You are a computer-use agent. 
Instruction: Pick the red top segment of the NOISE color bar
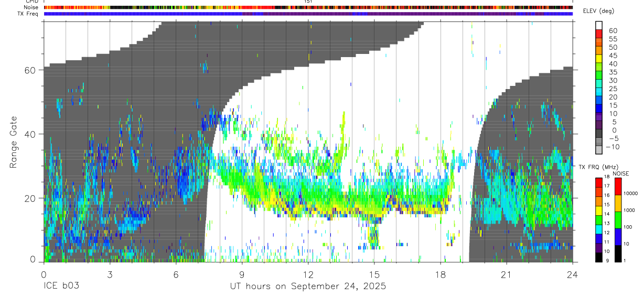[617, 186]
